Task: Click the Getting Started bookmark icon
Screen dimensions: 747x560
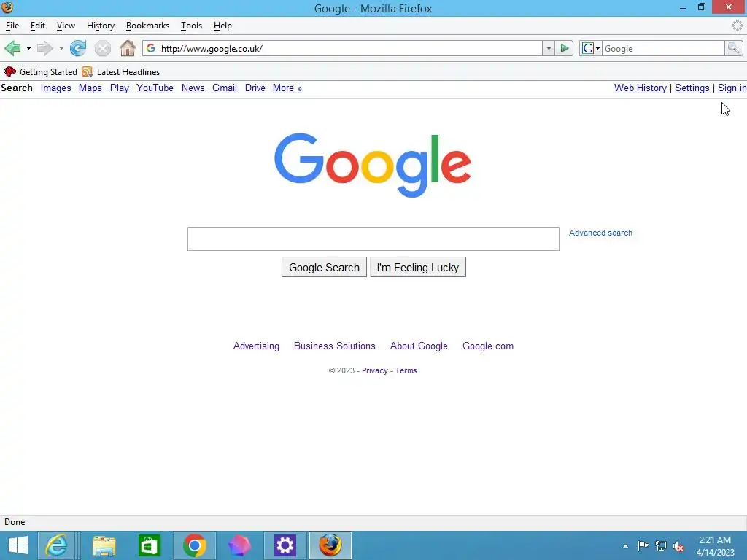Action: pos(9,71)
